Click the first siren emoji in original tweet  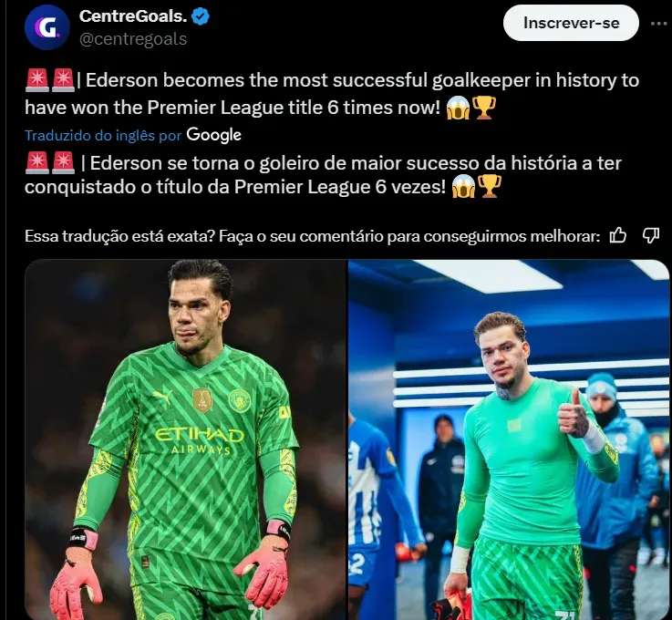point(37,80)
